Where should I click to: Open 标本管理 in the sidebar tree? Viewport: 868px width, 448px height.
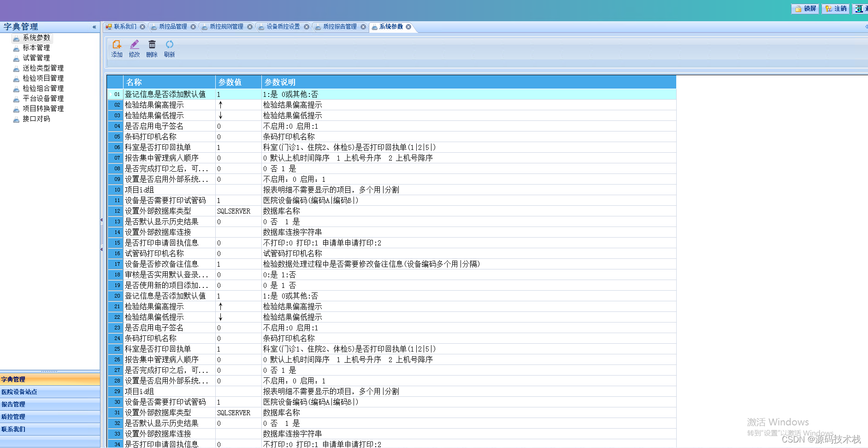point(36,48)
